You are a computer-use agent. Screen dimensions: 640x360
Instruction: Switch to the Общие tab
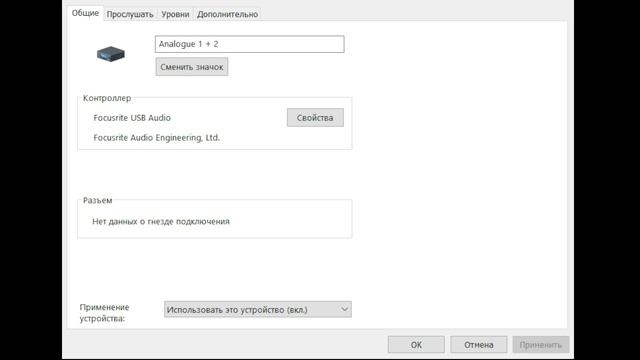coord(85,13)
